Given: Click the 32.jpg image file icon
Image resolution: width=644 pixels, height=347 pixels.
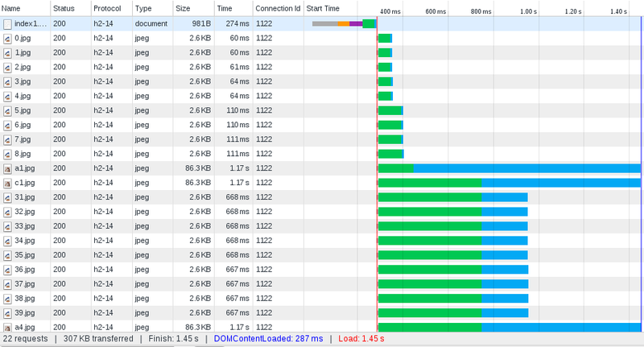Looking at the screenshot, I should click(x=7, y=212).
